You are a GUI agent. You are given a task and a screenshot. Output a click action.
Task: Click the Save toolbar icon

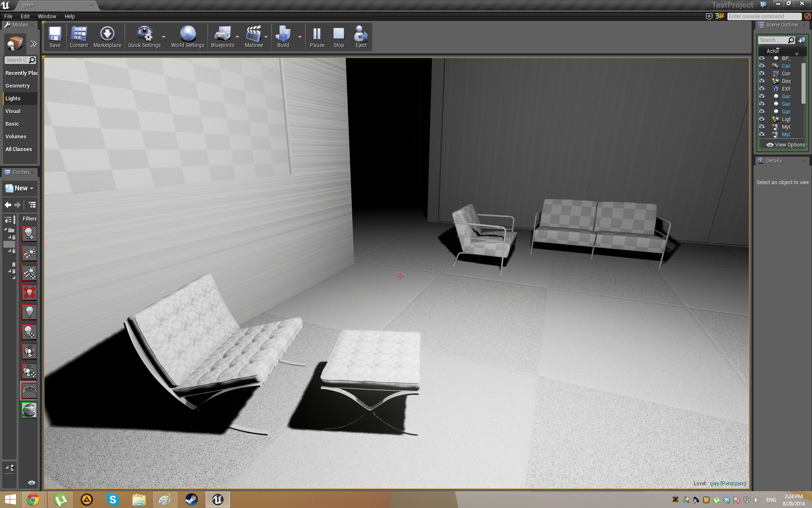55,37
